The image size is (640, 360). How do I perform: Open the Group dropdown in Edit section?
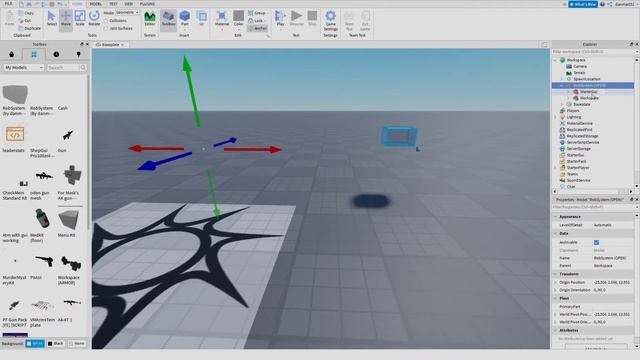coord(258,13)
